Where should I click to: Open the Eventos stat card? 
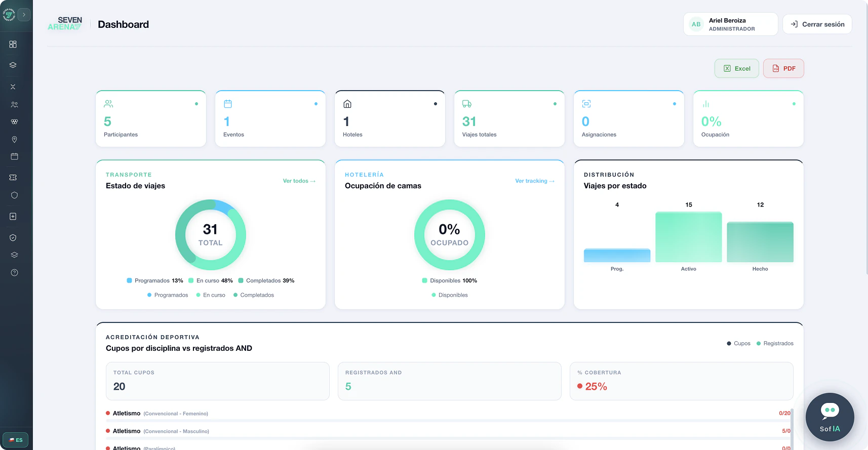tap(270, 119)
